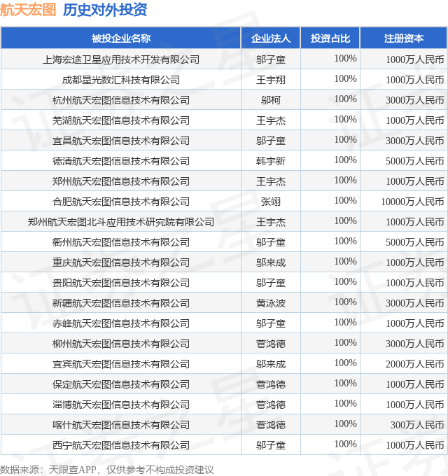Click 2000万人民币 capital in 宜宾 row
Viewport: 448px width, 476px height.
coord(415,364)
